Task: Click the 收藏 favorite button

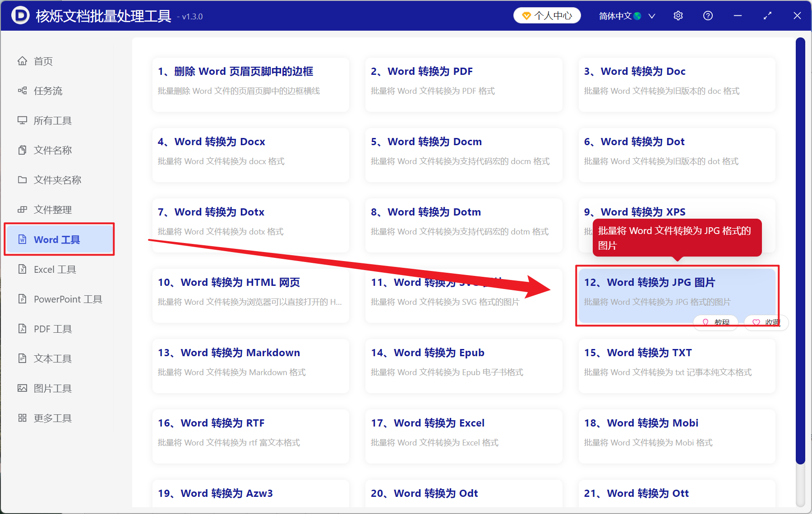Action: [x=766, y=322]
